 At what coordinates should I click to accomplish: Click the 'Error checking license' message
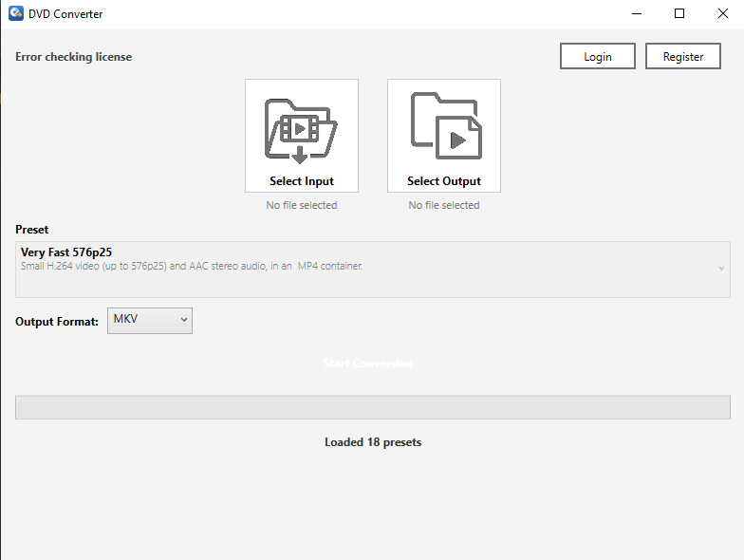point(74,57)
